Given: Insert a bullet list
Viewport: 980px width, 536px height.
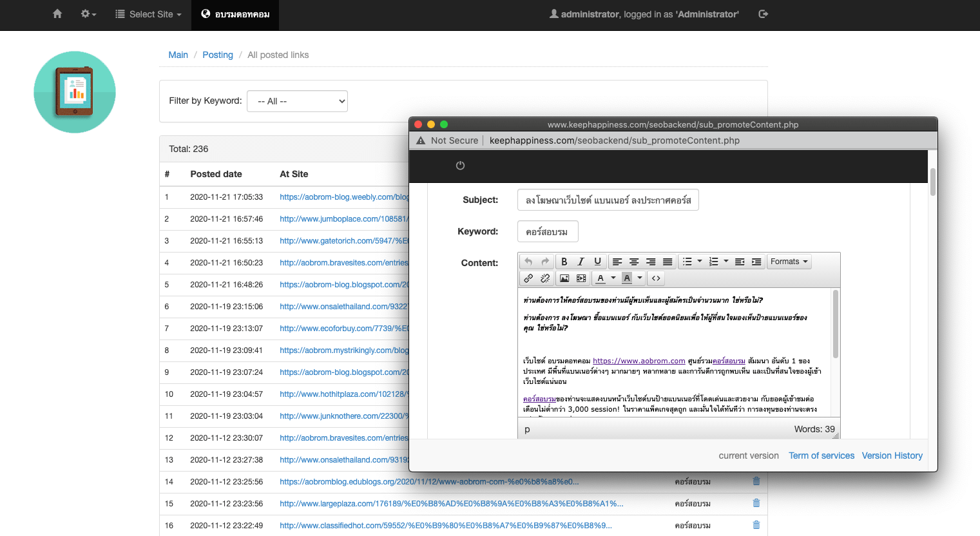Looking at the screenshot, I should (x=687, y=262).
